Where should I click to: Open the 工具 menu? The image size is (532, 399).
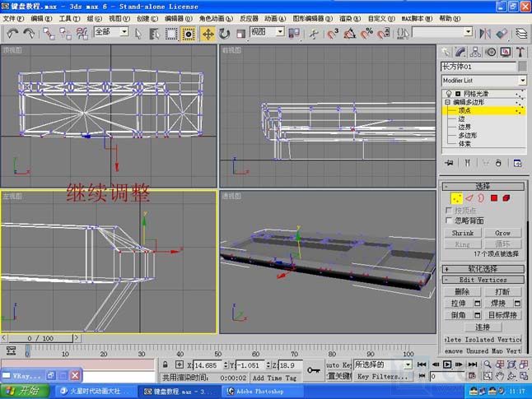pyautogui.click(x=69, y=18)
